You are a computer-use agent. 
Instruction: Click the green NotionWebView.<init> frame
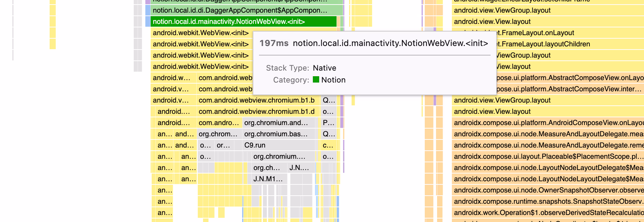click(x=243, y=21)
